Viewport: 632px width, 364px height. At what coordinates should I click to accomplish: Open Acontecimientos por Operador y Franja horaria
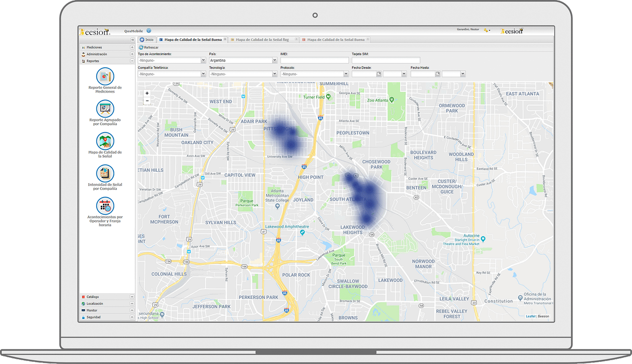tap(105, 212)
